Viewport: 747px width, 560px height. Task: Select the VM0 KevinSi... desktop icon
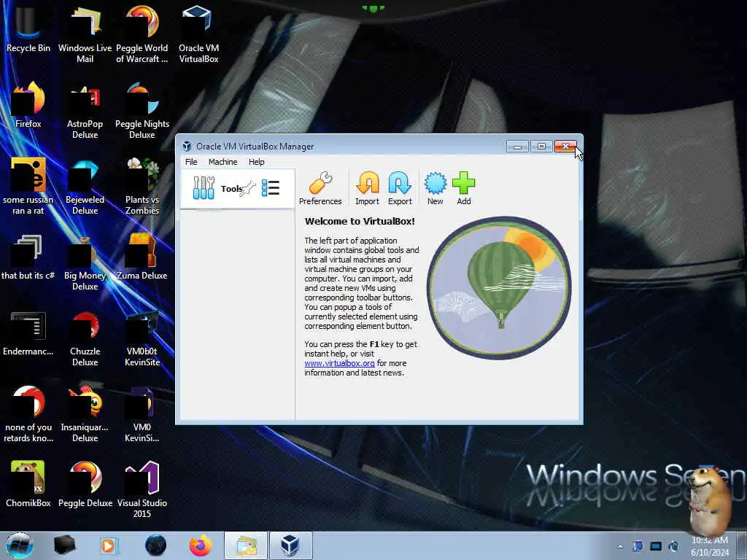tap(142, 414)
